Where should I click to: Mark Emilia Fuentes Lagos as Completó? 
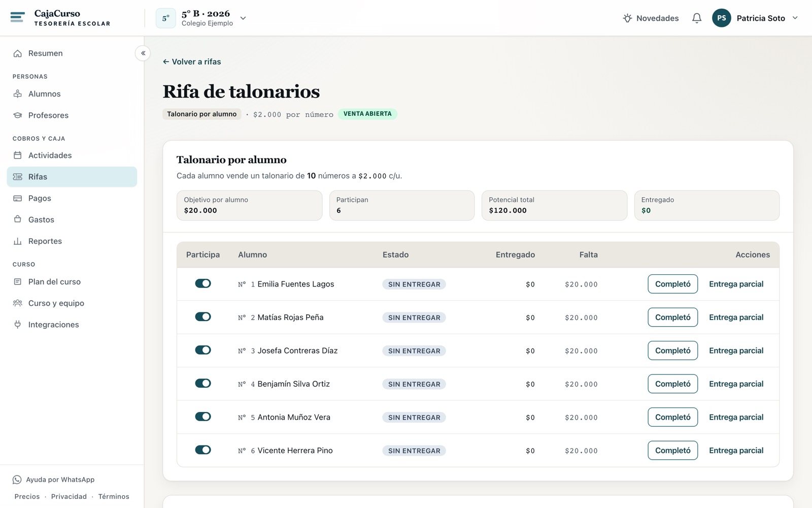coord(672,284)
